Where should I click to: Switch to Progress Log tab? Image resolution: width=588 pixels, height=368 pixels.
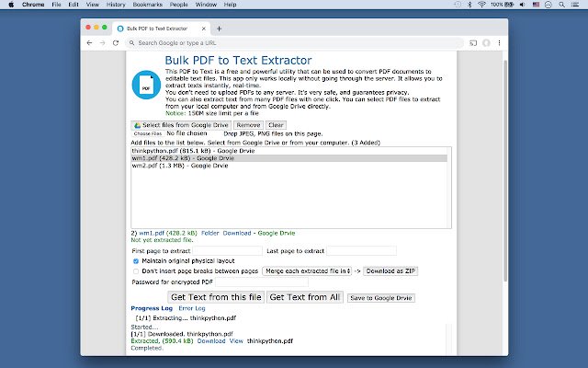(x=152, y=308)
